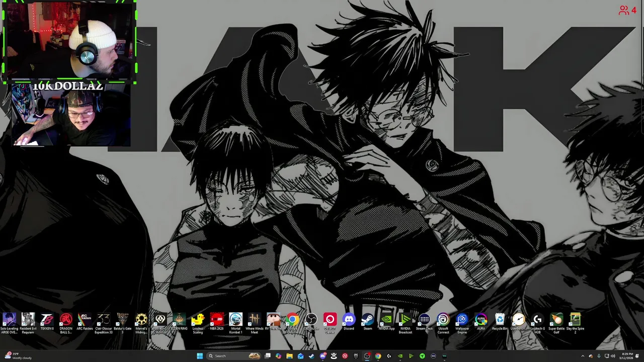
Task: Select the Lossless Scaling duck icon
Action: click(x=198, y=323)
